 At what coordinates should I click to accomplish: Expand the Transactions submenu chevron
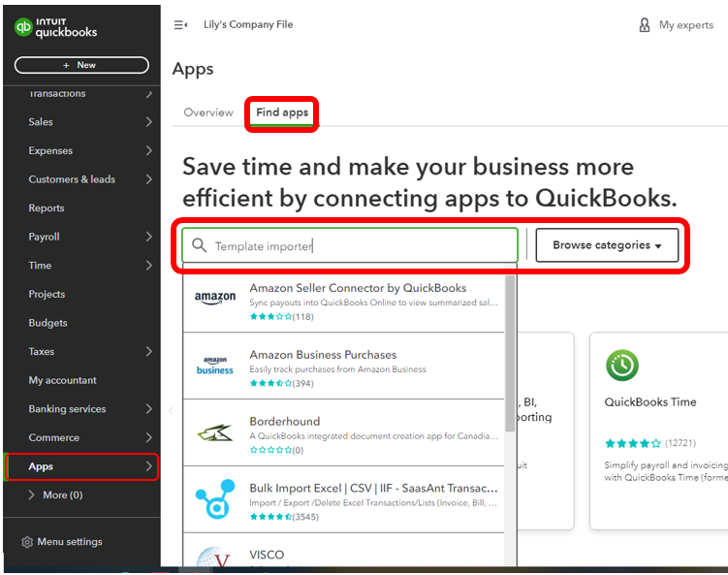point(148,94)
